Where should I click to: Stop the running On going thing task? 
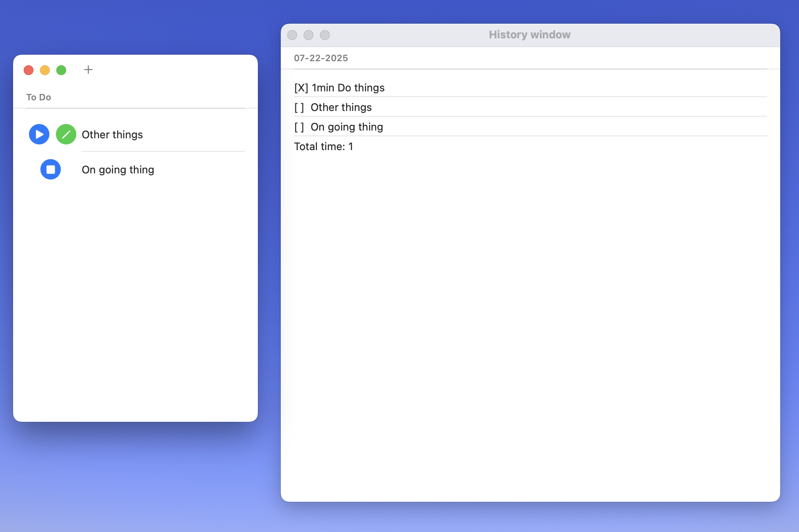click(x=50, y=169)
